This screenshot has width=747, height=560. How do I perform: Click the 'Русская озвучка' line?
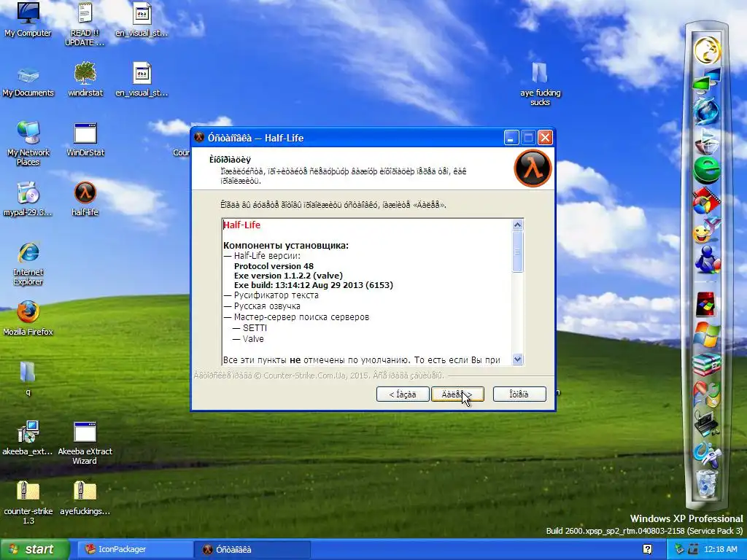pyautogui.click(x=267, y=306)
